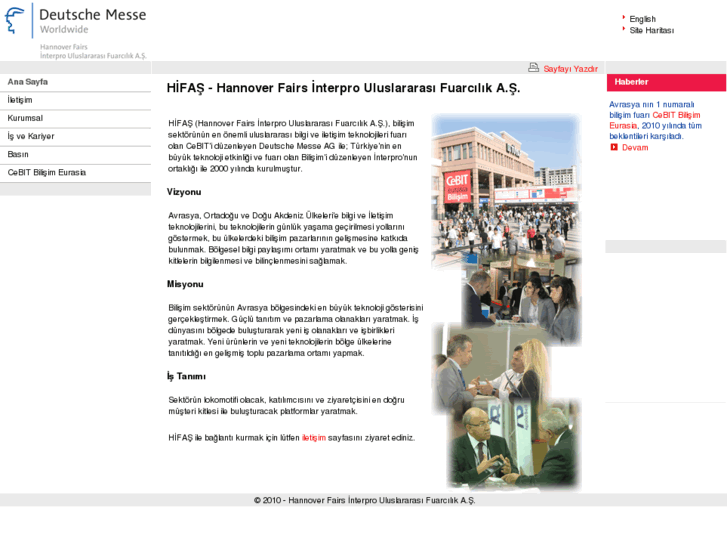Open the Ana Sayfa menu item
Screen dimensions: 727x545
click(x=75, y=82)
